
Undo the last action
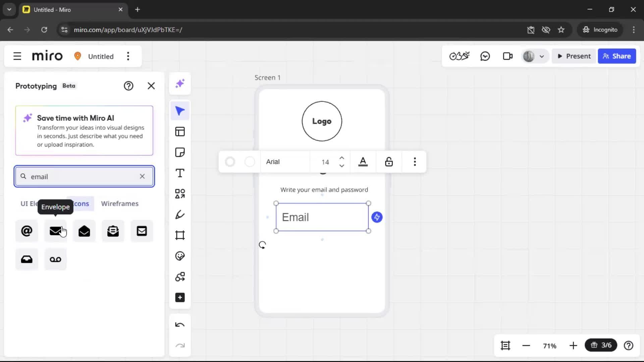click(x=180, y=325)
